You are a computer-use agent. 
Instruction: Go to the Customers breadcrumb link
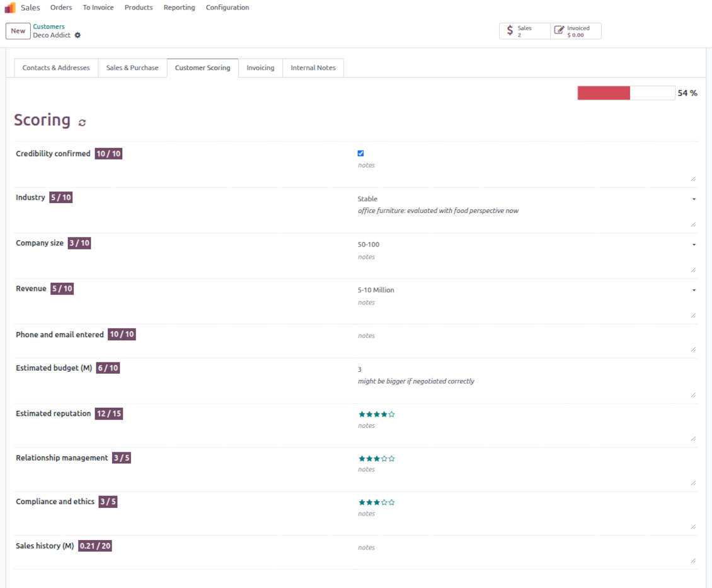49,26
